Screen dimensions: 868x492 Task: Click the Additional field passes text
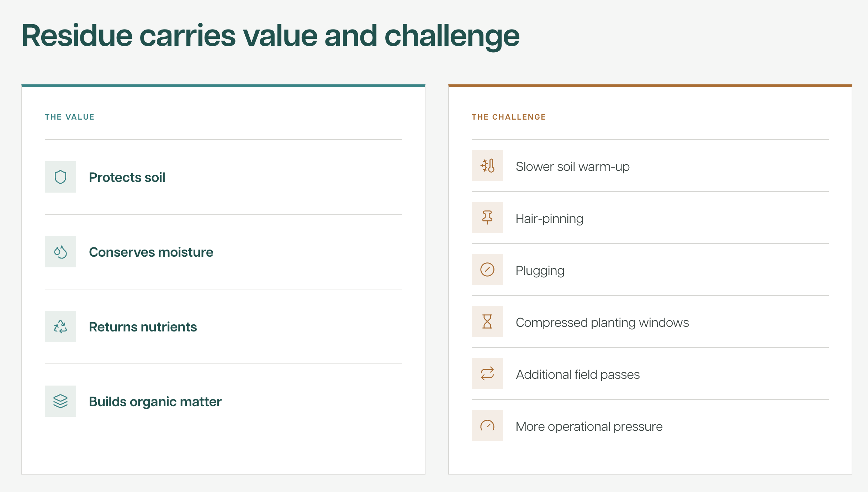[578, 375]
